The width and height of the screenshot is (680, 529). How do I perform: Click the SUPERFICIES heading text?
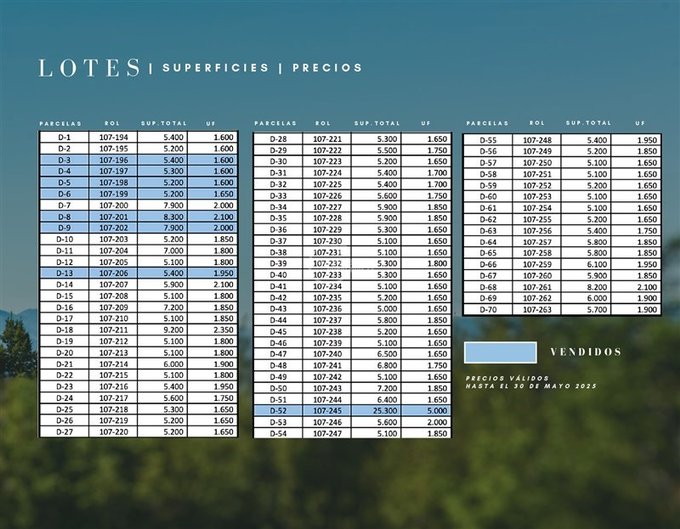click(x=215, y=68)
